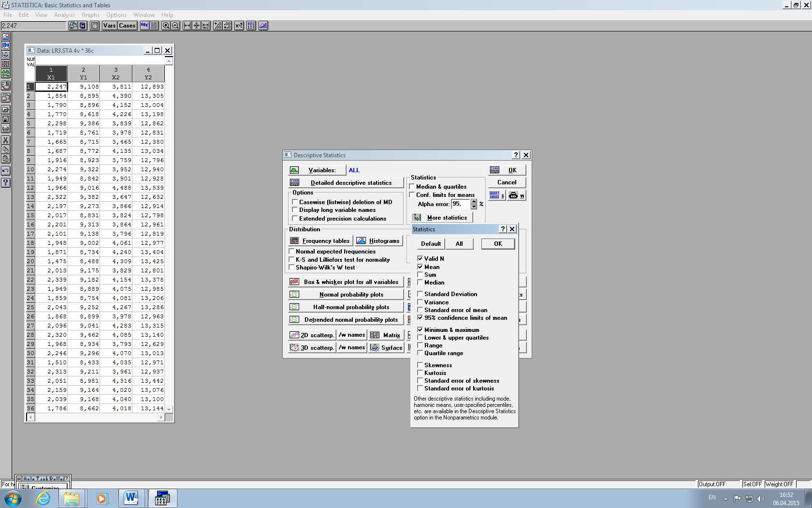The width and height of the screenshot is (812, 508).
Task: Click the Frequency tables button
Action: coord(320,241)
